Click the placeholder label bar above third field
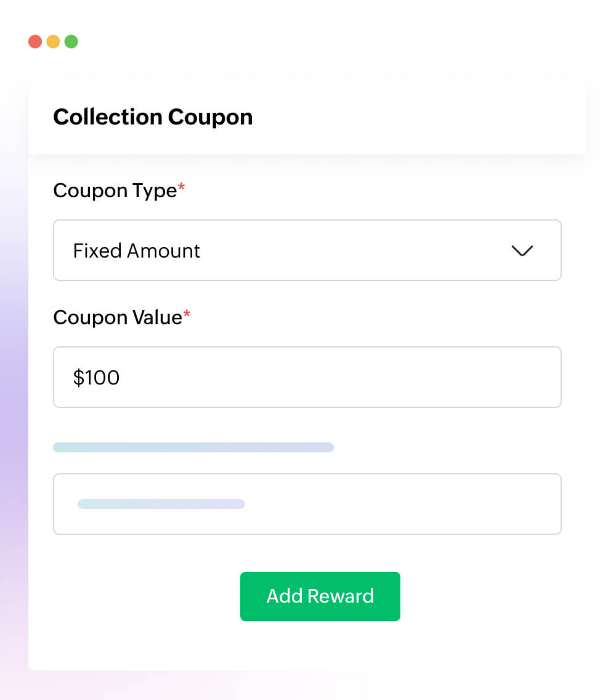 pos(193,447)
